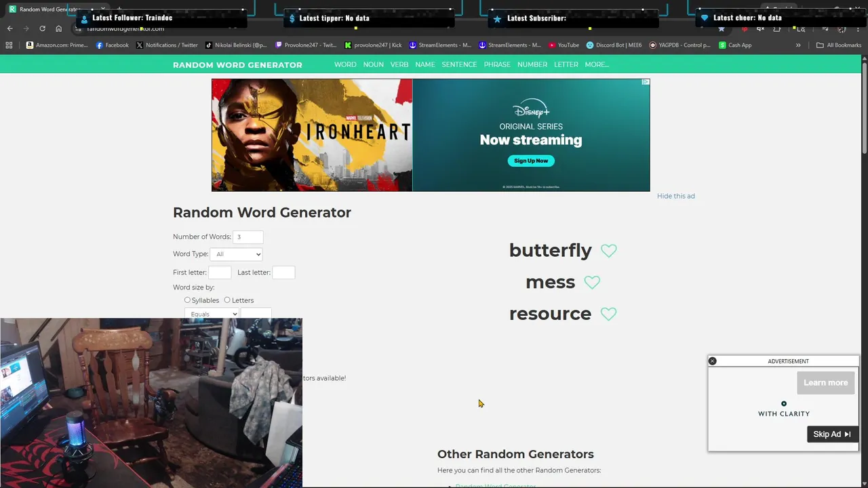Image resolution: width=868 pixels, height=488 pixels.
Task: Open the NAME generator menu
Action: click(x=425, y=64)
